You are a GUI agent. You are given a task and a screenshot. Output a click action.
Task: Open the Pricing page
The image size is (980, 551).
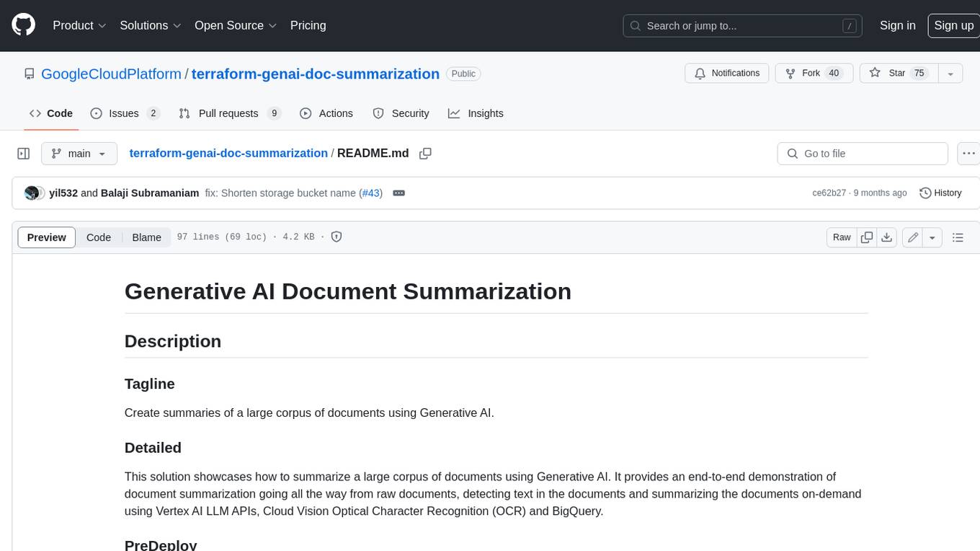(308, 25)
